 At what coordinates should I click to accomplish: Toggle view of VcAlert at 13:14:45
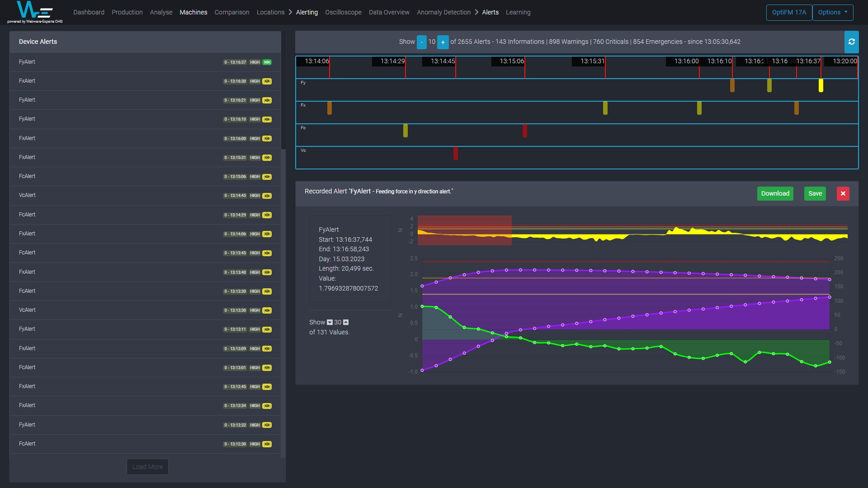tap(267, 196)
